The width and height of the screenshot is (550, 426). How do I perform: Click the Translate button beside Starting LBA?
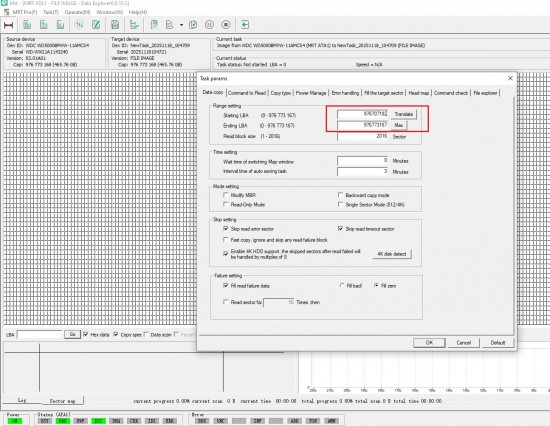[404, 114]
